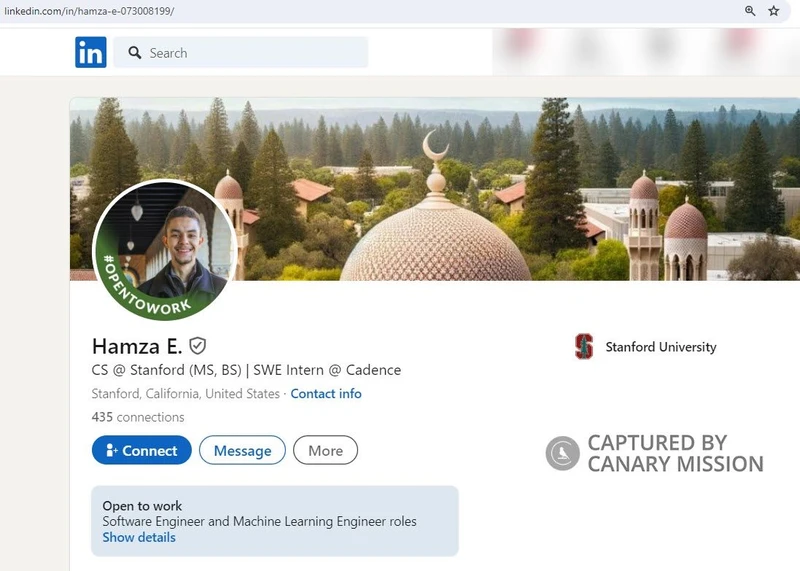Click the Stanford University logo icon
The width and height of the screenshot is (800, 571).
(584, 346)
